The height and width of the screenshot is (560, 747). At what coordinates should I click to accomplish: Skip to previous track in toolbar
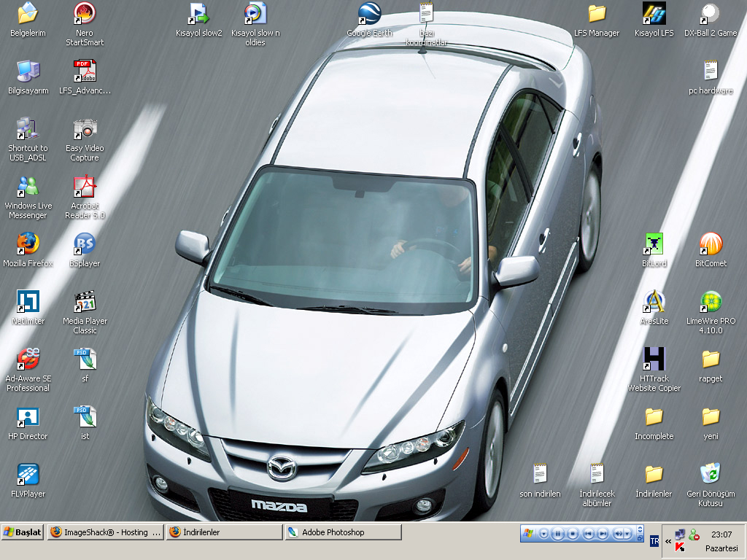(x=589, y=534)
